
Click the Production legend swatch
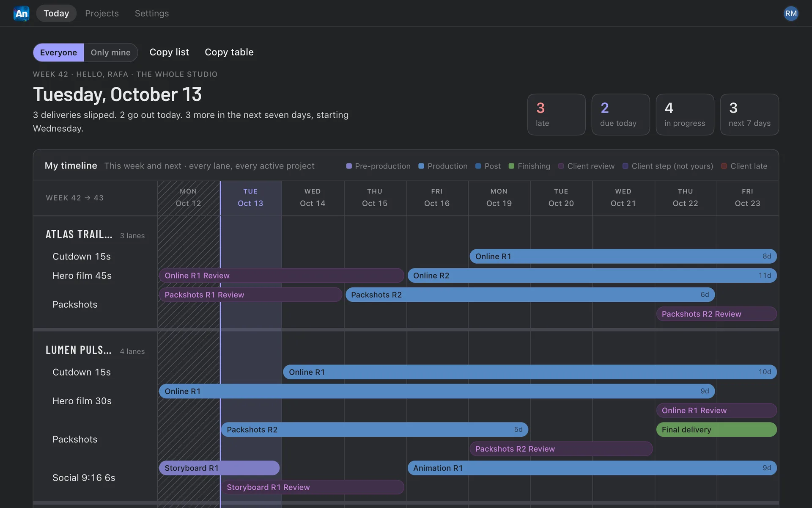421,166
